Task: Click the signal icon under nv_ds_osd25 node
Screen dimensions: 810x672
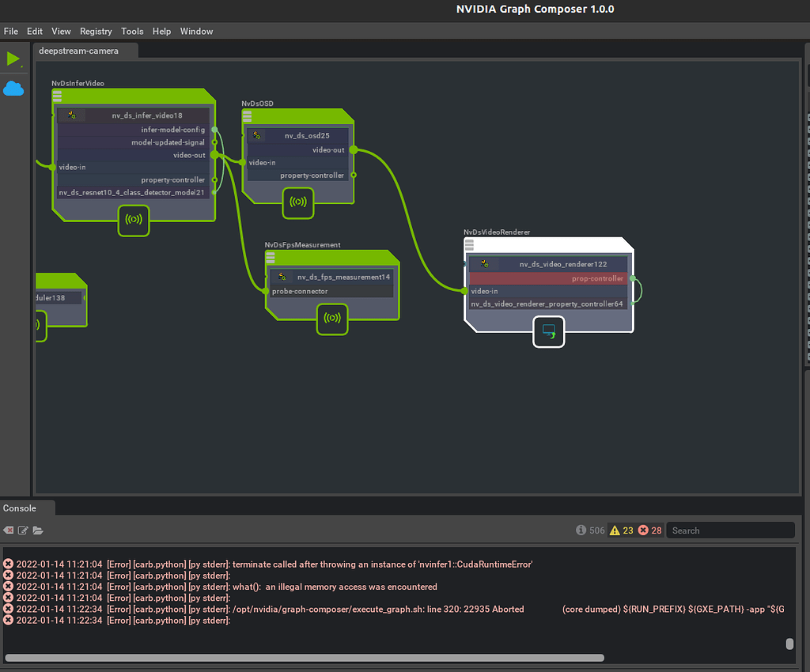Action: [298, 202]
